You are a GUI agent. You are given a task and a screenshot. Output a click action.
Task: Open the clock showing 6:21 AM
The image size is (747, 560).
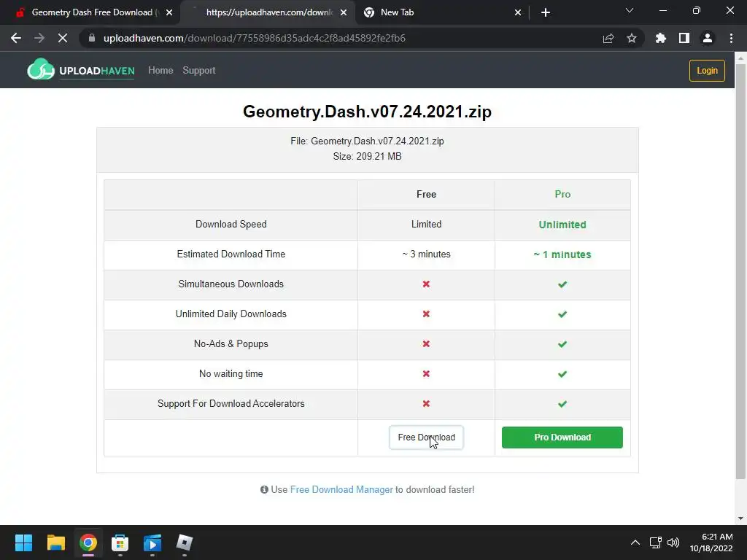711,542
